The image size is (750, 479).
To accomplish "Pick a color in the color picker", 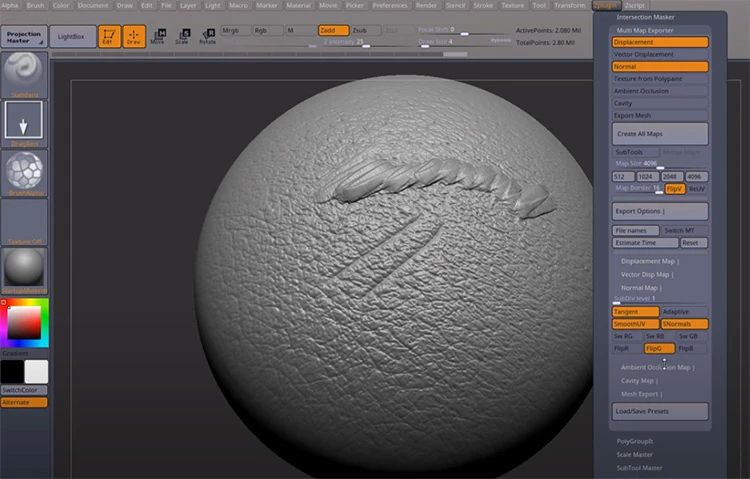I will coord(24,323).
